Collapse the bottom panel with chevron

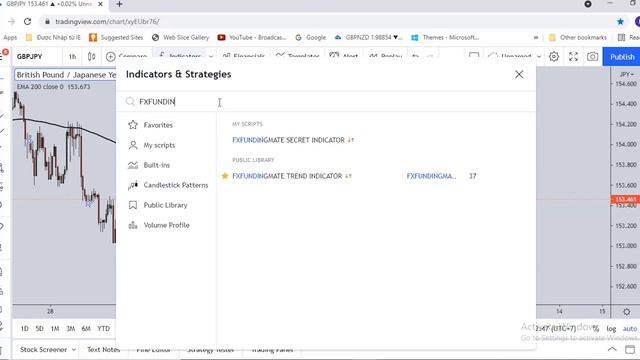tap(612, 349)
